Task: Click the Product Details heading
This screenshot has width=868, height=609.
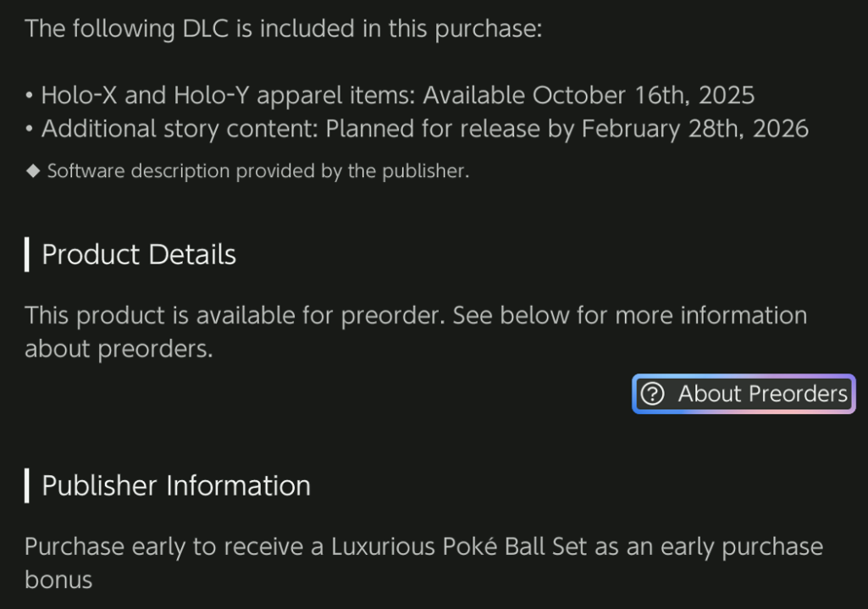Action: point(139,255)
